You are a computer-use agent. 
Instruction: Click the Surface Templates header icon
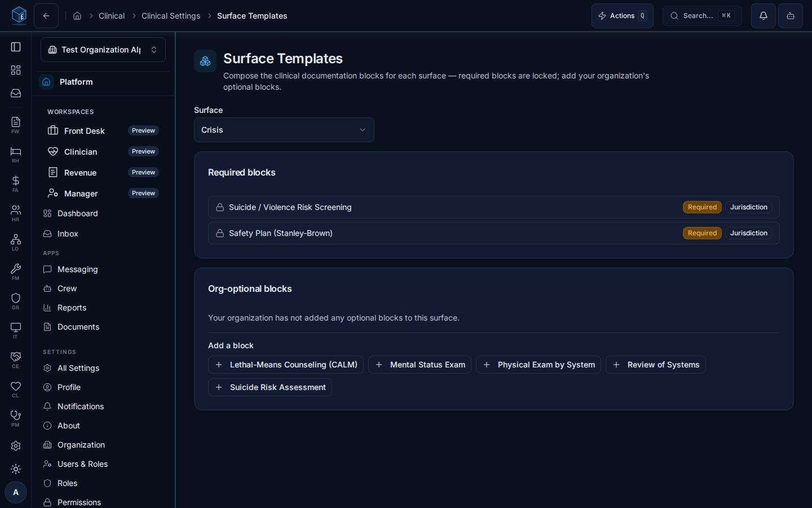click(205, 61)
